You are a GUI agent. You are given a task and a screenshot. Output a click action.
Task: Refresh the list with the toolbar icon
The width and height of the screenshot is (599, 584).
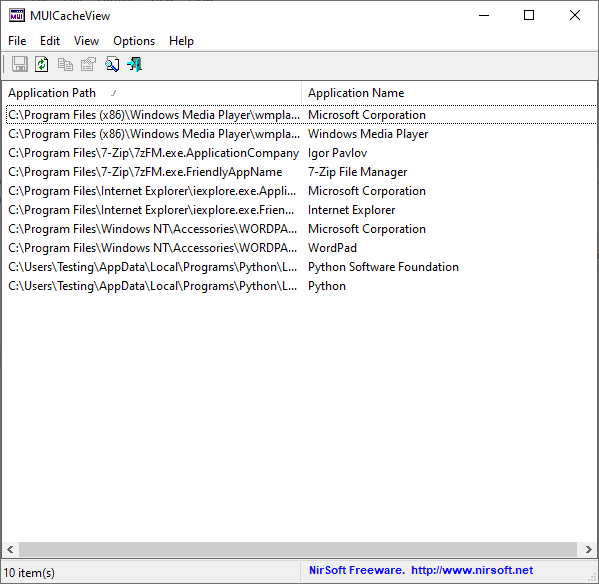click(42, 64)
